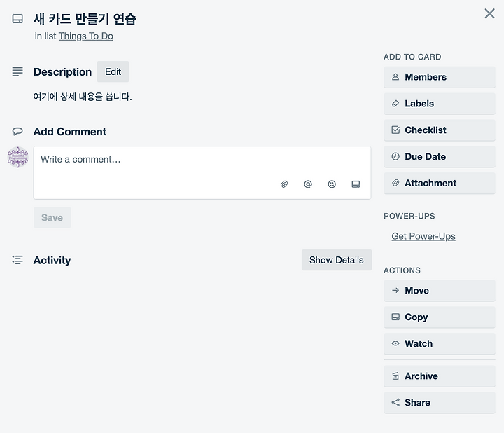The width and height of the screenshot is (504, 433).
Task: Click the attachment paperclip icon in comment box
Action: click(x=284, y=184)
